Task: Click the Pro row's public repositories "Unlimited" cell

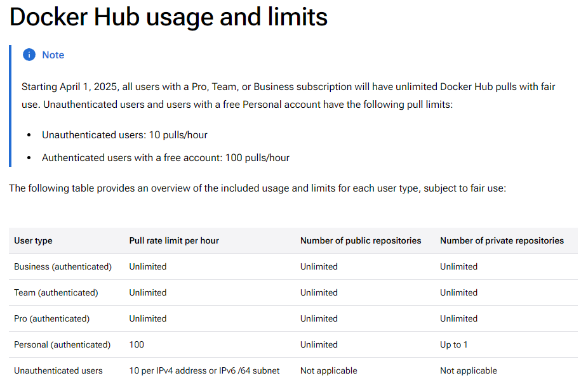Action: [x=319, y=318]
